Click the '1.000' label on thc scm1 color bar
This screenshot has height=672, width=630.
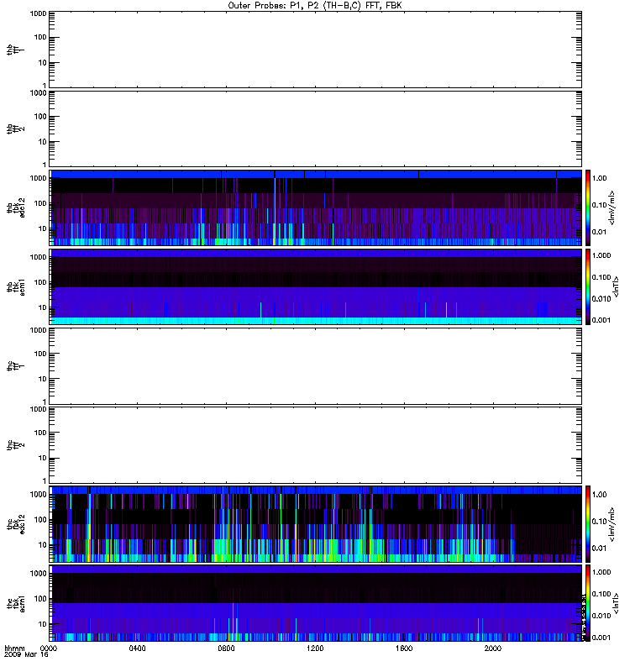601,572
